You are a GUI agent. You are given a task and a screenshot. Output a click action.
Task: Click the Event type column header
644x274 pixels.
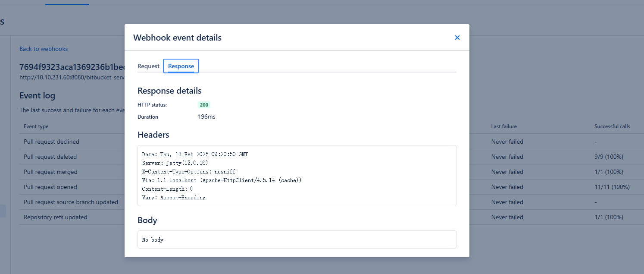point(36,126)
